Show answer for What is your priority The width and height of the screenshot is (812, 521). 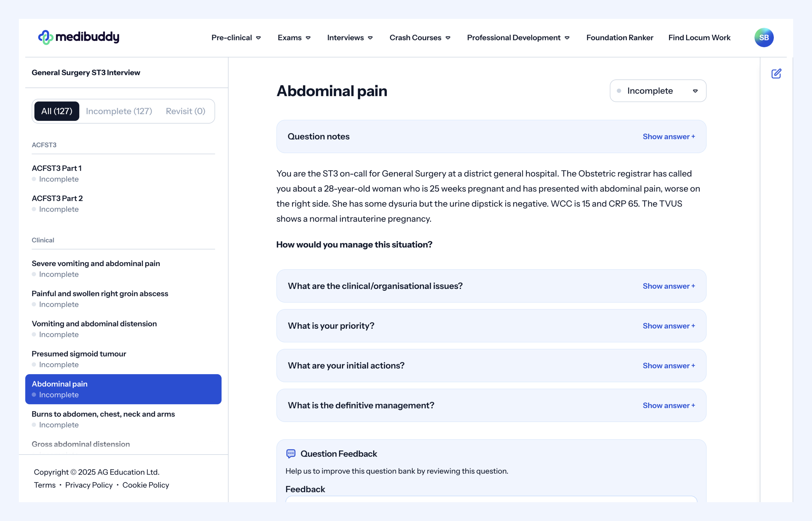click(668, 326)
